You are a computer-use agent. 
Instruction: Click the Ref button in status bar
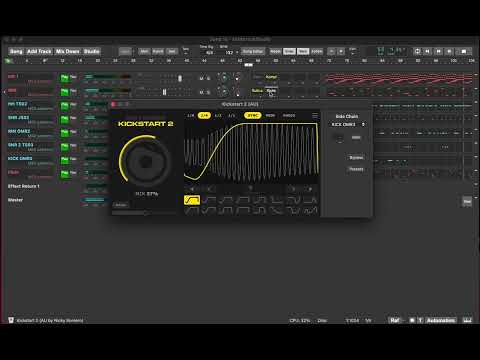395,320
